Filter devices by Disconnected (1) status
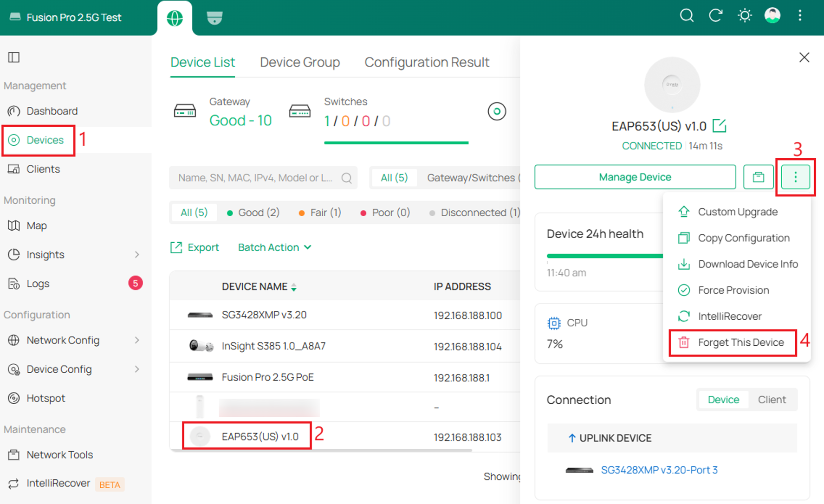The height and width of the screenshot is (504, 824). point(475,213)
